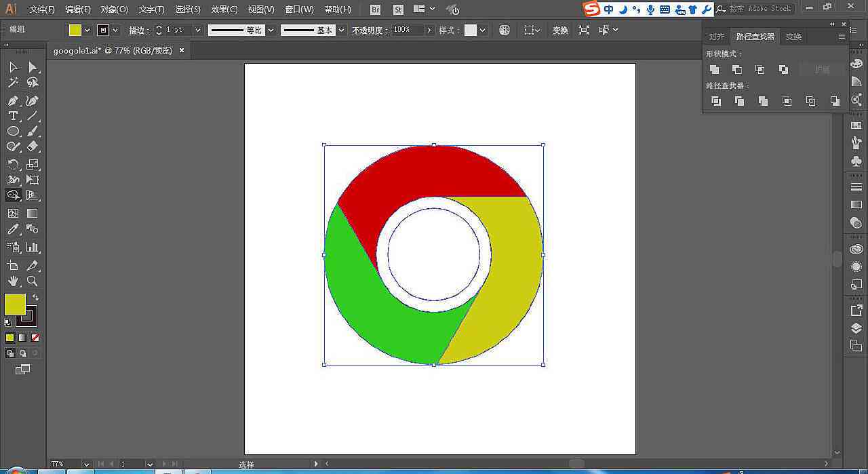The height and width of the screenshot is (474, 868).
Task: Select the Scale tool
Action: (x=33, y=164)
